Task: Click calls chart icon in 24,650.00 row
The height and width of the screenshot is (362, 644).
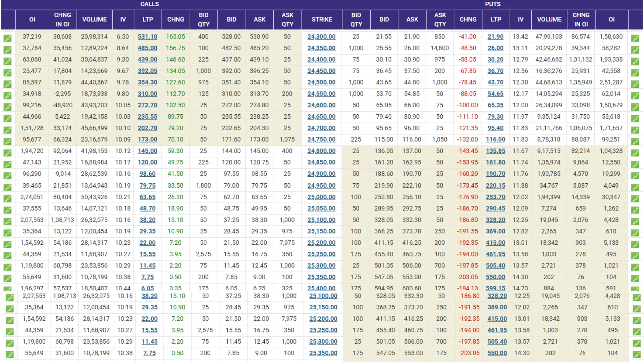Action: (x=7, y=118)
